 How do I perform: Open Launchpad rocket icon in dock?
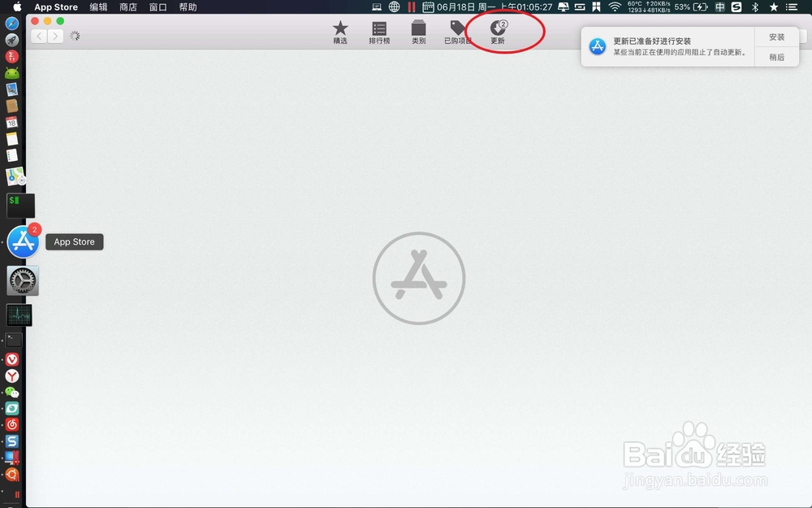click(12, 40)
